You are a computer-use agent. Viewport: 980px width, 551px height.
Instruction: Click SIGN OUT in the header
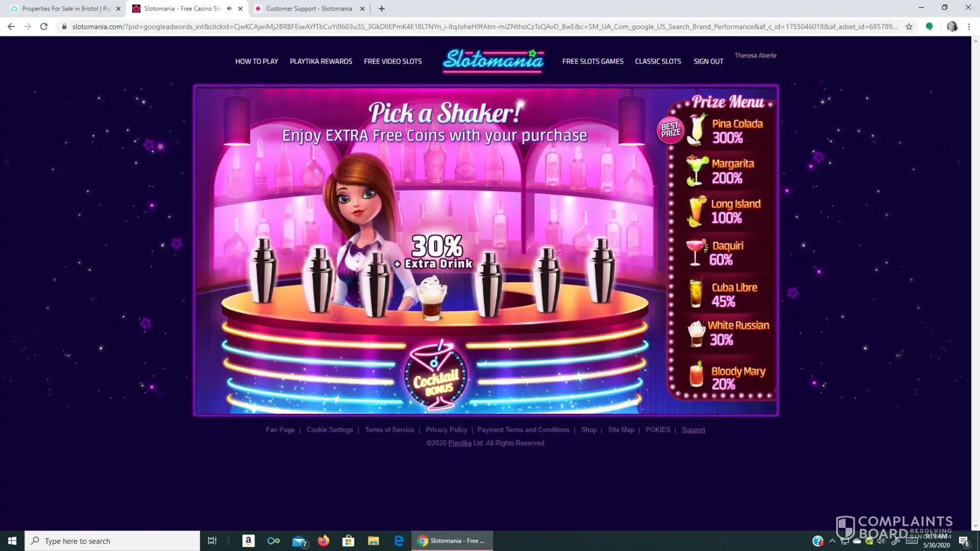pos(708,61)
